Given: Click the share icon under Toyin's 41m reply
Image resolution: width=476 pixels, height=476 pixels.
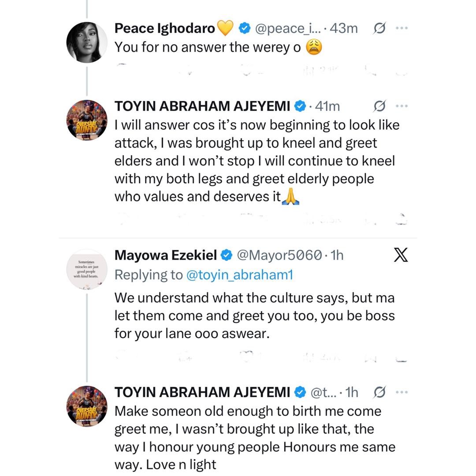Looking at the screenshot, I should coord(402,219).
